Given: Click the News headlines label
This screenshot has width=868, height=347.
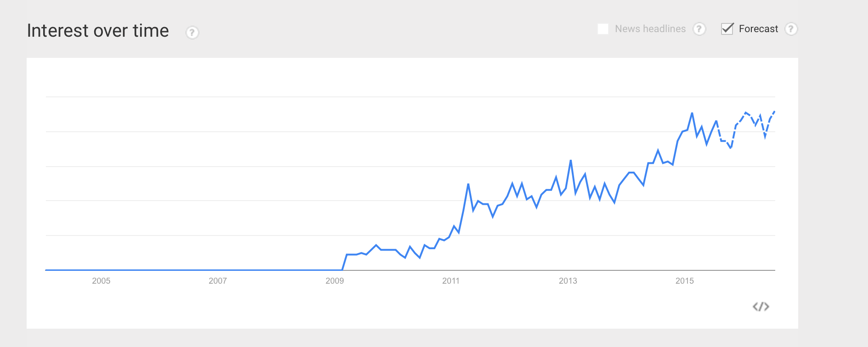Looking at the screenshot, I should click(x=650, y=29).
